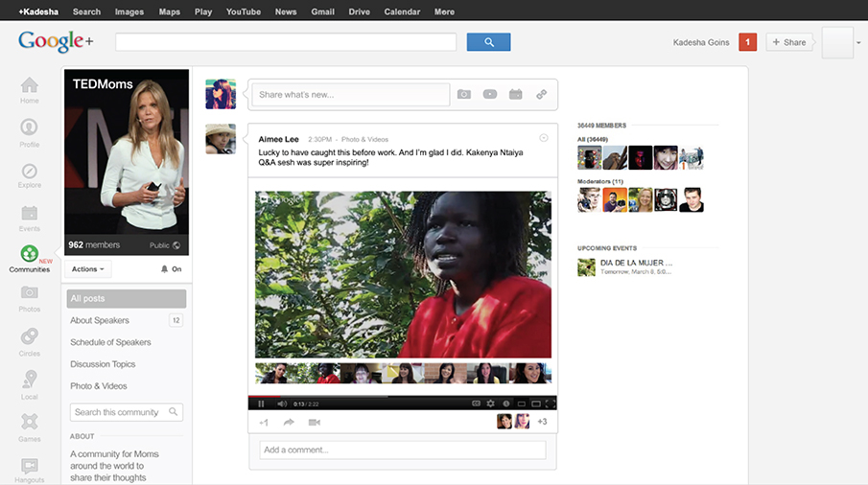The image size is (868, 485).
Task: View the +3 people who plussed
Action: click(x=542, y=422)
